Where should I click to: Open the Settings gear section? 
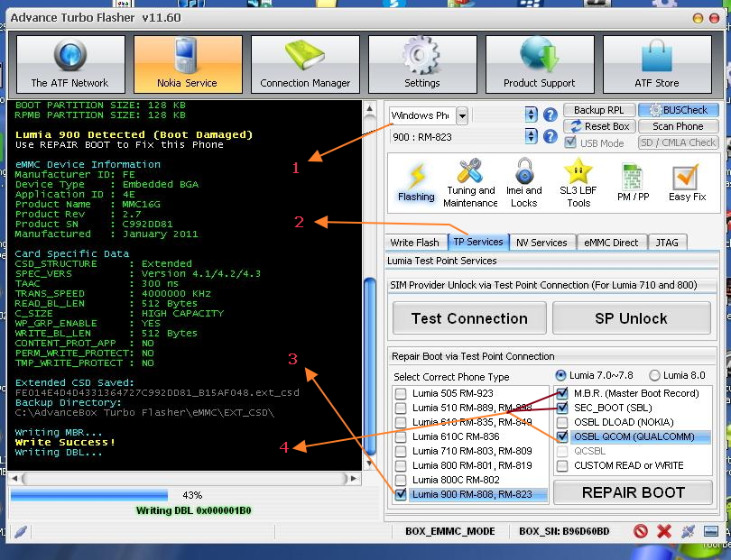pyautogui.click(x=422, y=64)
